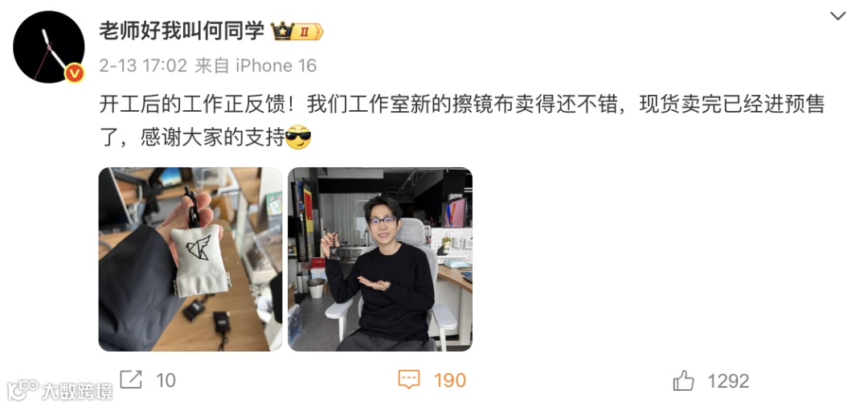The image size is (868, 407).
Task: Open comments via speech bubble icon
Action: pyautogui.click(x=409, y=380)
